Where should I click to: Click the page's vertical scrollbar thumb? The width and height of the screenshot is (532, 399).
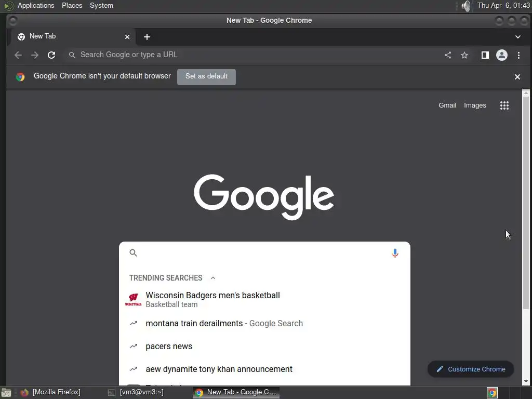526,202
